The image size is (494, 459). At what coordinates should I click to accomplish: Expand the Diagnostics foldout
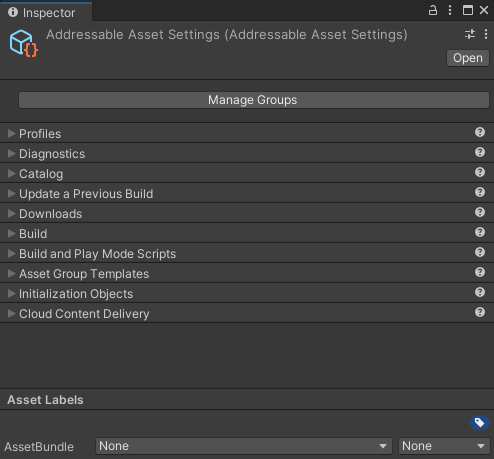click(11, 154)
